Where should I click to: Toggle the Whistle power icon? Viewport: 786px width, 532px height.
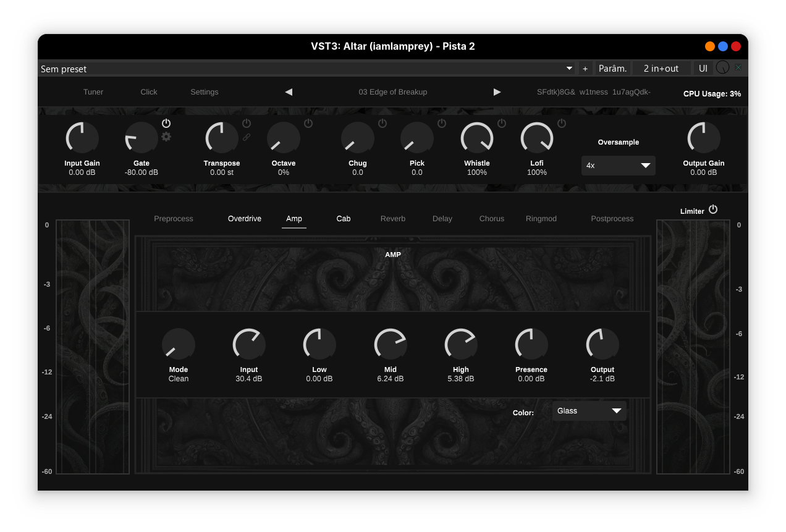[502, 124]
